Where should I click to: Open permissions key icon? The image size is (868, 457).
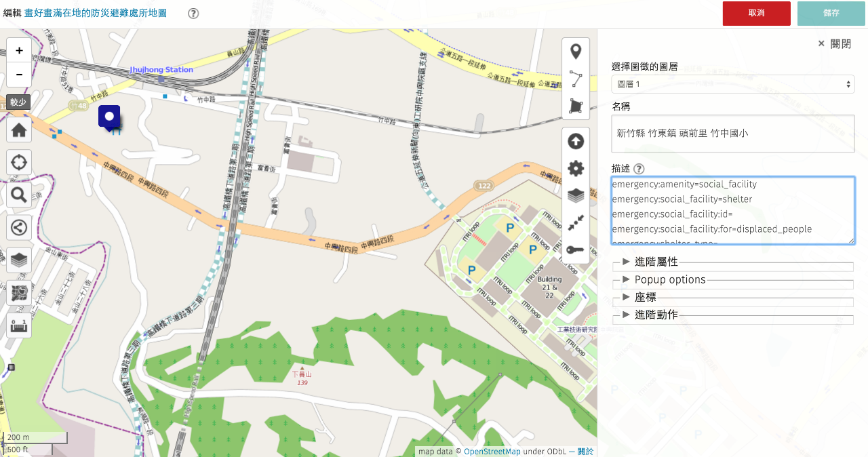tap(576, 250)
